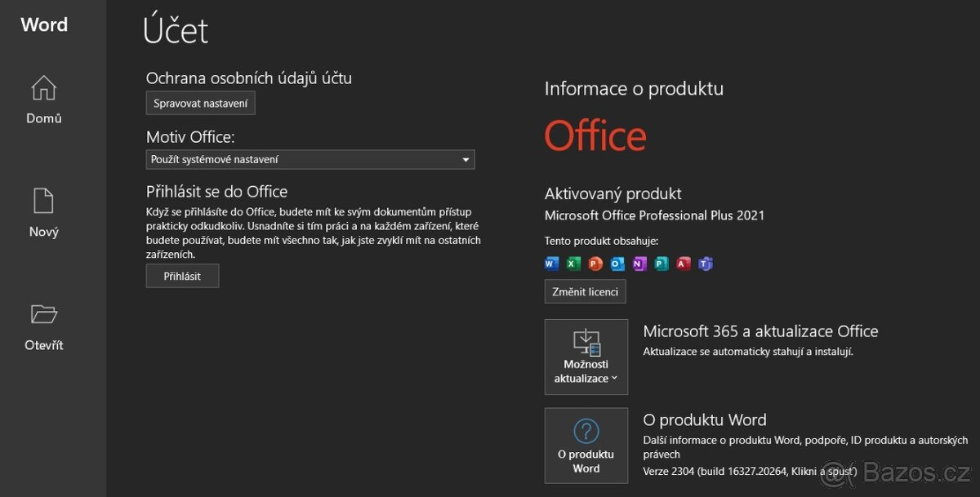Screen dimensions: 980x497
Task: Click the Přihlásit sign-in button
Action: 182,276
